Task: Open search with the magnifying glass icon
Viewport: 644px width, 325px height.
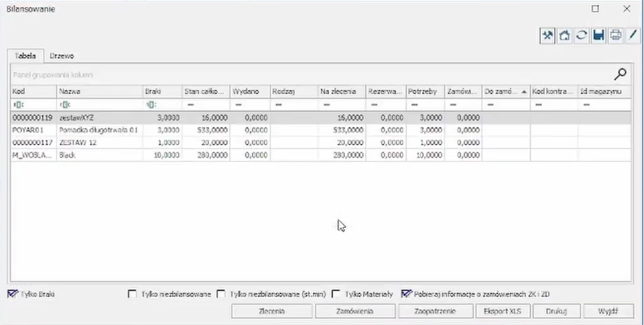Action: tap(620, 74)
